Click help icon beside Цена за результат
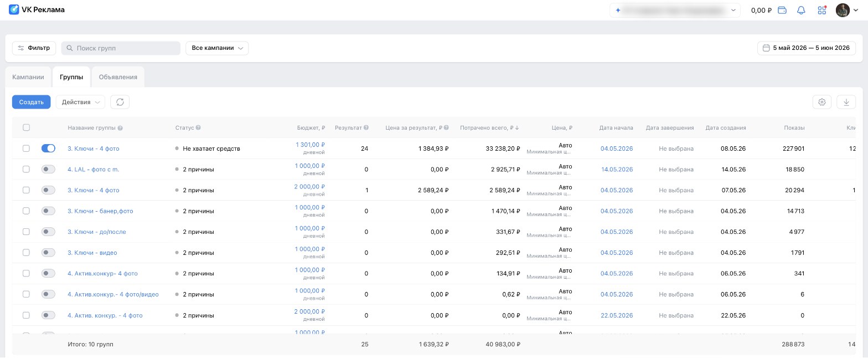Screen dimensions: 868x358 click(446, 128)
